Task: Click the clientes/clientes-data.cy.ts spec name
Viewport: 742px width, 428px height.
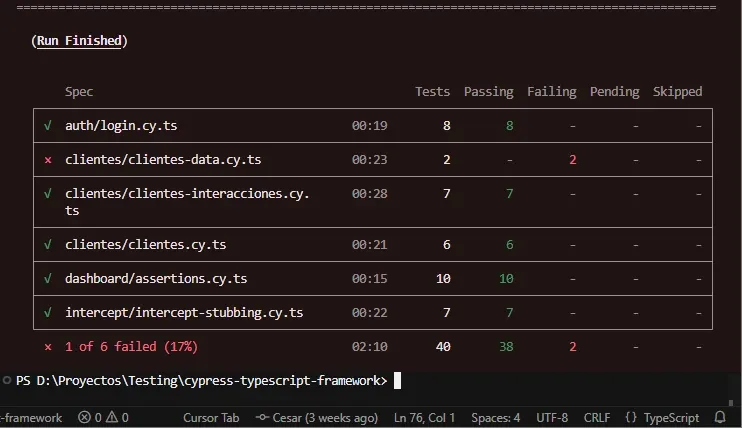Action: (163, 160)
